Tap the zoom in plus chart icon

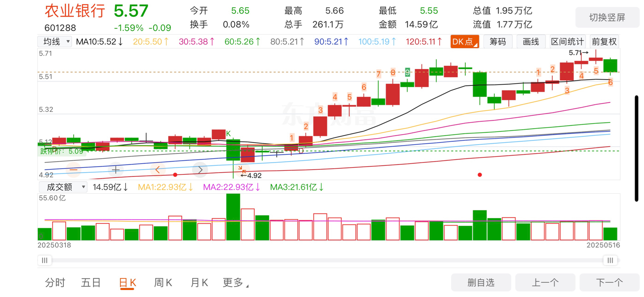[116, 170]
